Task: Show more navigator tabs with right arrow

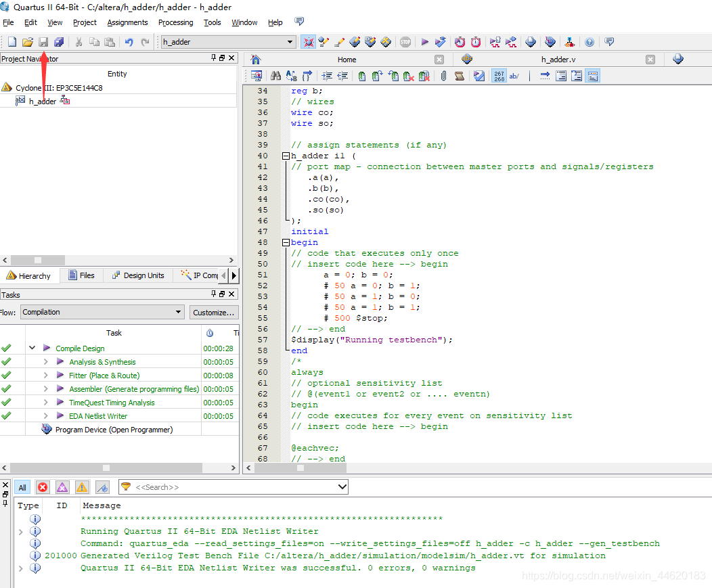Action: pos(234,275)
